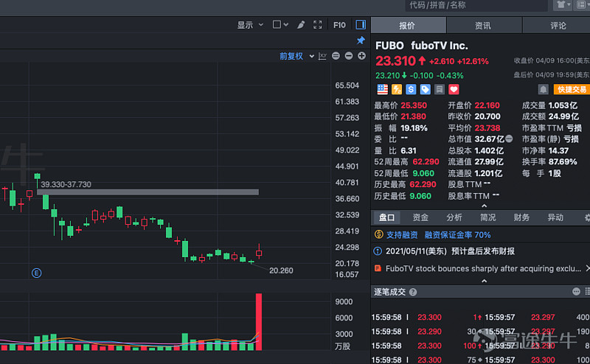Screen dimensions: 590x364
Task: Click 融资保证金率 70% link
Action: coord(457,235)
